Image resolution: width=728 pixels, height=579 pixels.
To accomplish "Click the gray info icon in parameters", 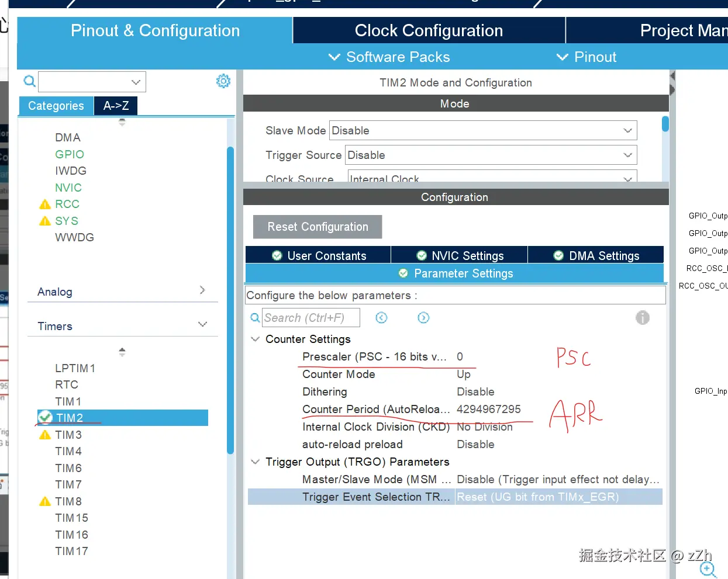I will click(642, 318).
